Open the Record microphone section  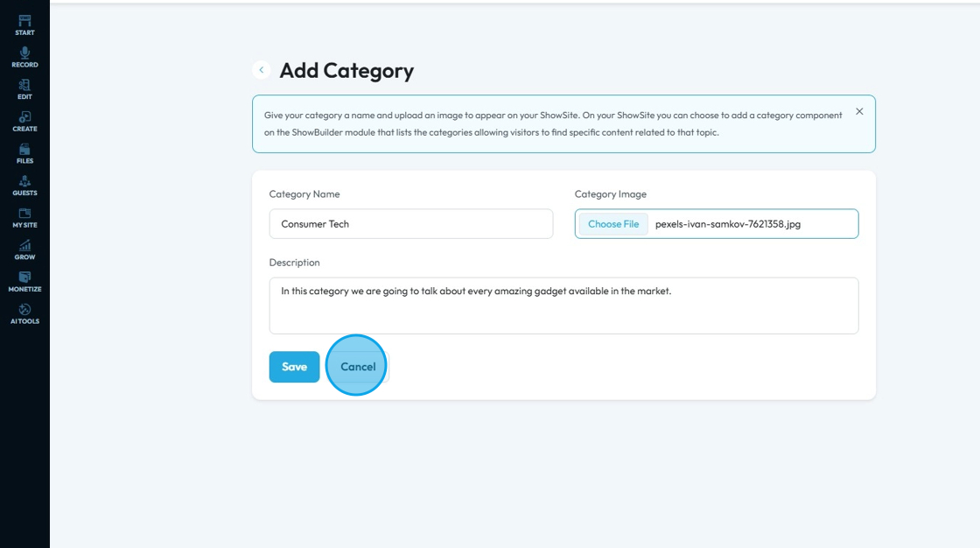pyautogui.click(x=24, y=57)
